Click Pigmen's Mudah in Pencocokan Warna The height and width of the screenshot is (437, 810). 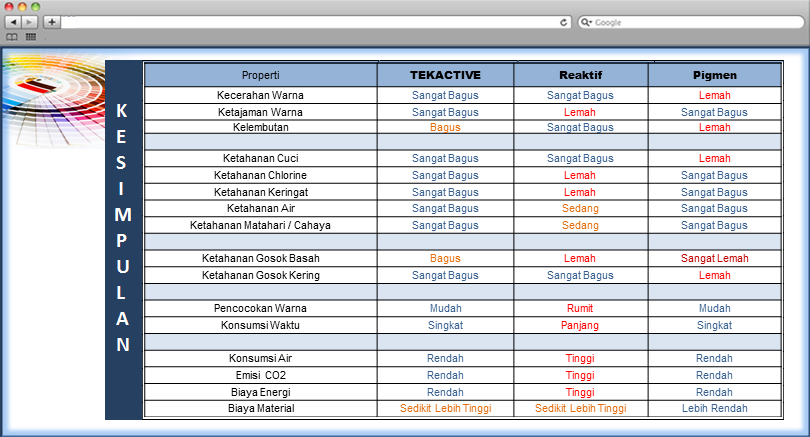(x=714, y=308)
